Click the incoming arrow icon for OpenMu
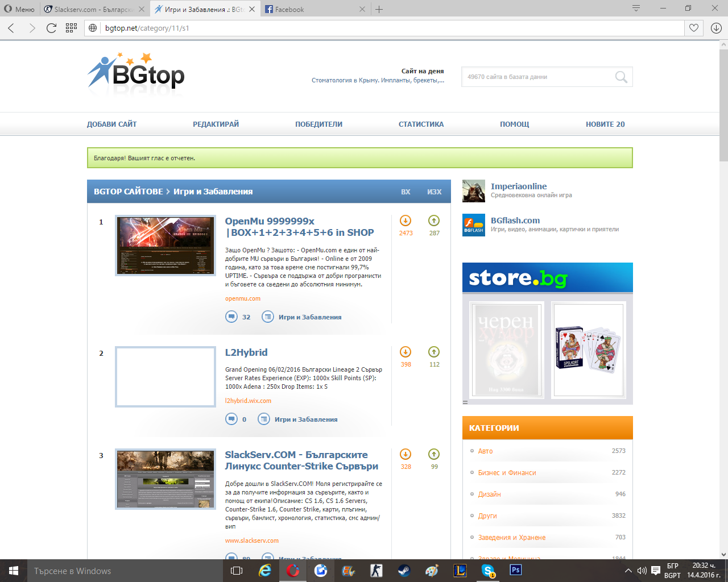Screen dimensions: 728x582 pos(406,221)
